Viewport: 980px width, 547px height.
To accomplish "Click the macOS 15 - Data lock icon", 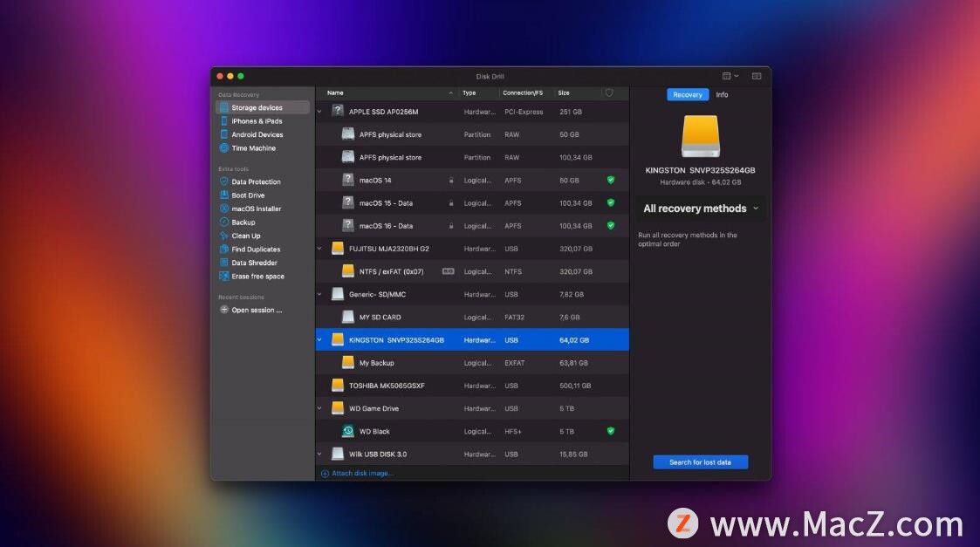I will (x=450, y=203).
